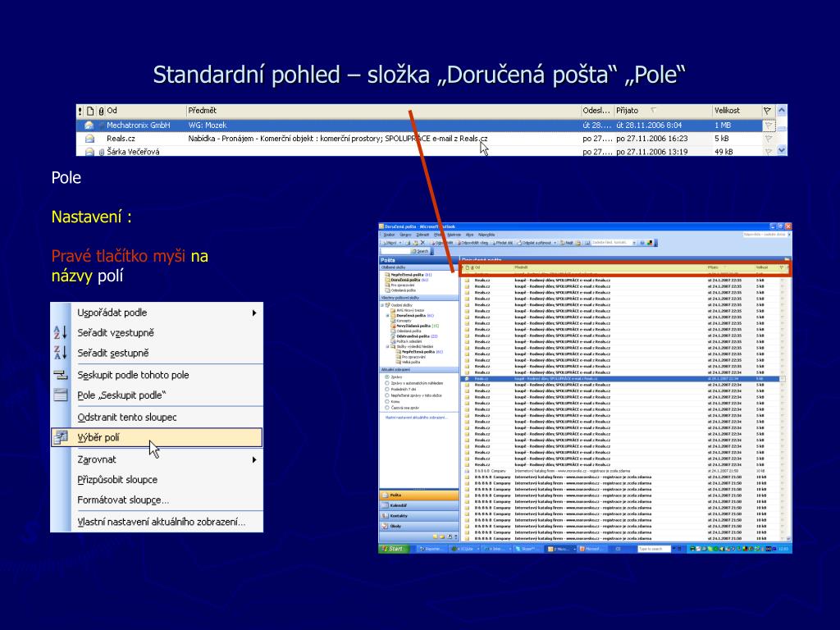This screenshot has height=630, width=840.
Task: Click 'Odpovědět všem' toolbar button
Action: click(473, 243)
